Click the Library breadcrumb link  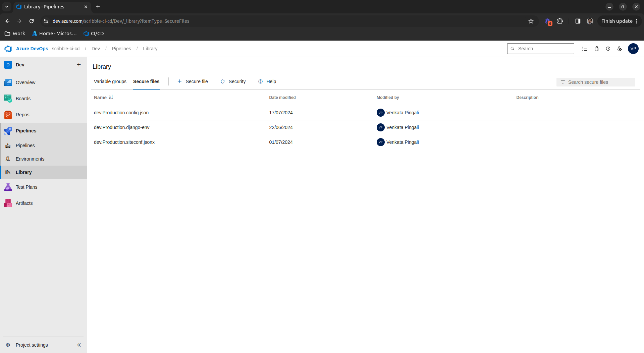150,49
